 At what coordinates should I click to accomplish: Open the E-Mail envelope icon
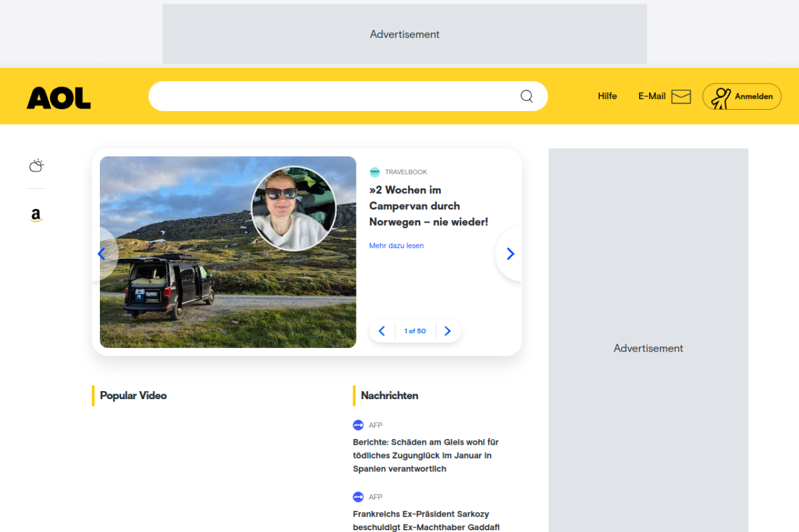click(681, 97)
